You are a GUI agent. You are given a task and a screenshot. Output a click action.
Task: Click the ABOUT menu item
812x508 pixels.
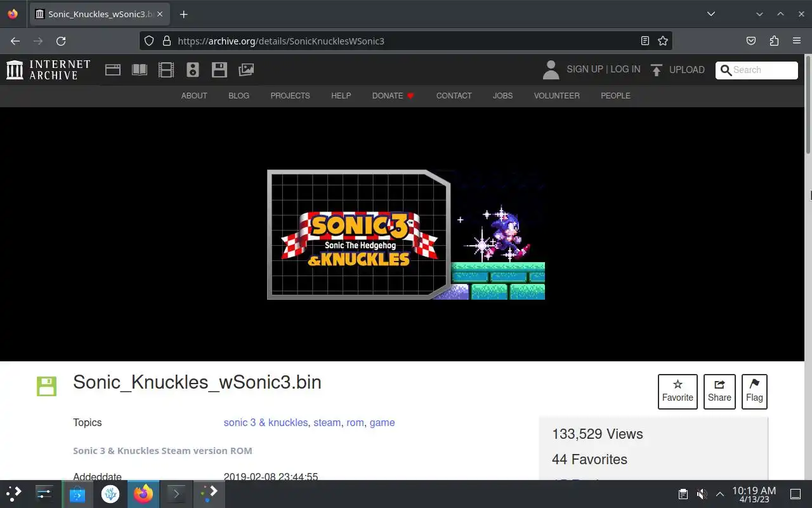[x=194, y=96]
